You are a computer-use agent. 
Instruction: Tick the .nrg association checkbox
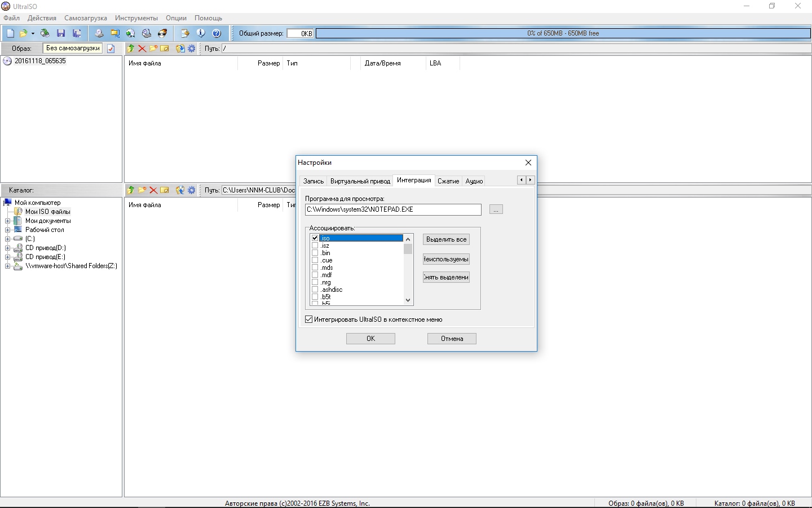pos(315,282)
